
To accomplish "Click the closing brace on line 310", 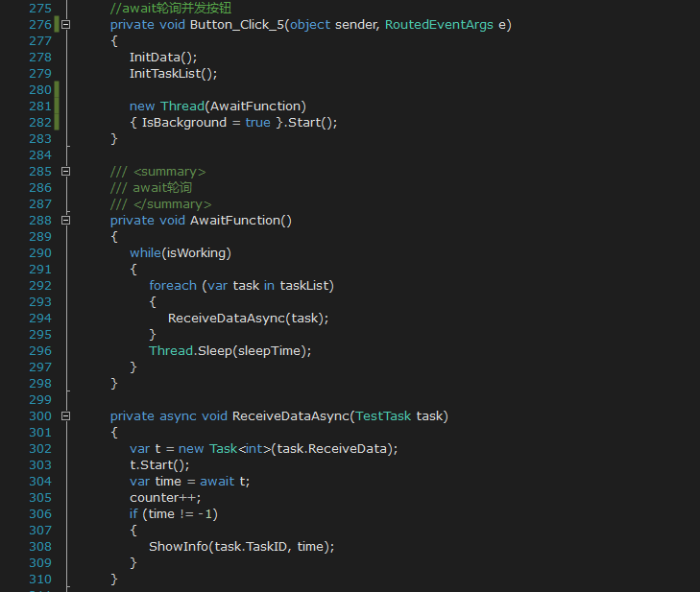I will pos(114,580).
